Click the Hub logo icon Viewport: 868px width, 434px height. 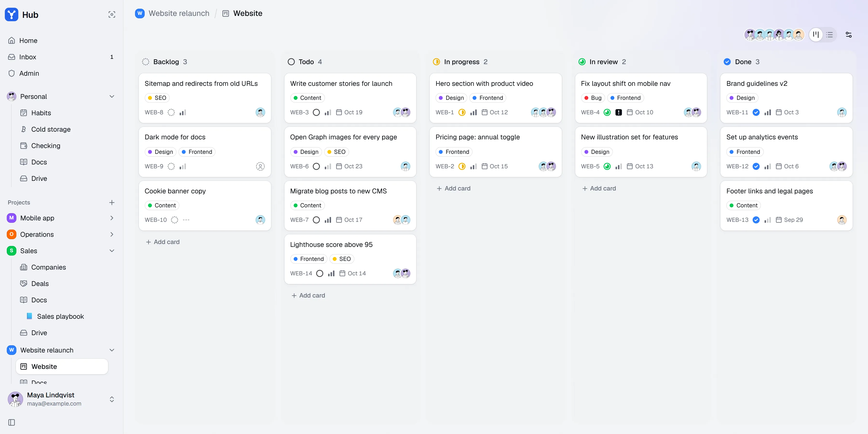12,14
